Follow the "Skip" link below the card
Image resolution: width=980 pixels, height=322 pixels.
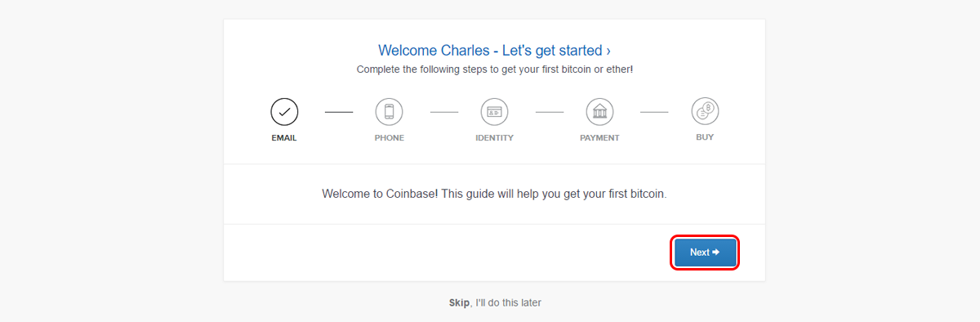pyautogui.click(x=460, y=302)
